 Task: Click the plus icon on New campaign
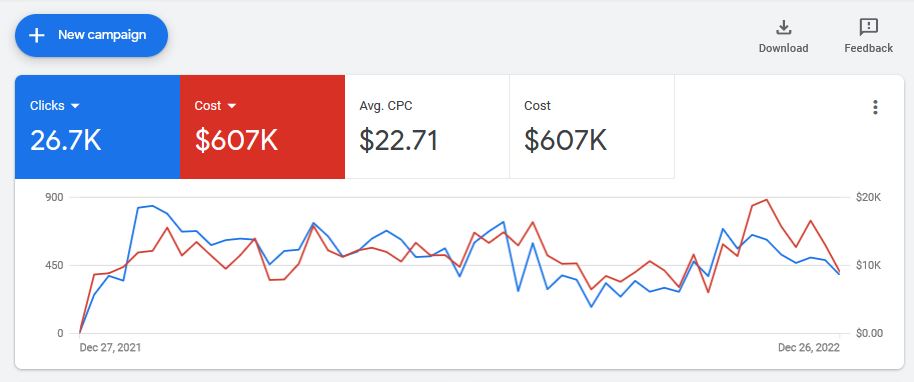(x=37, y=35)
